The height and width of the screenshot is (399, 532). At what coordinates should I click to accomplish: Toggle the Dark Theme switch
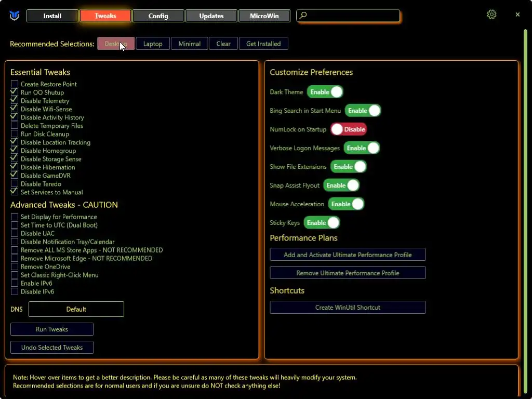tap(325, 92)
